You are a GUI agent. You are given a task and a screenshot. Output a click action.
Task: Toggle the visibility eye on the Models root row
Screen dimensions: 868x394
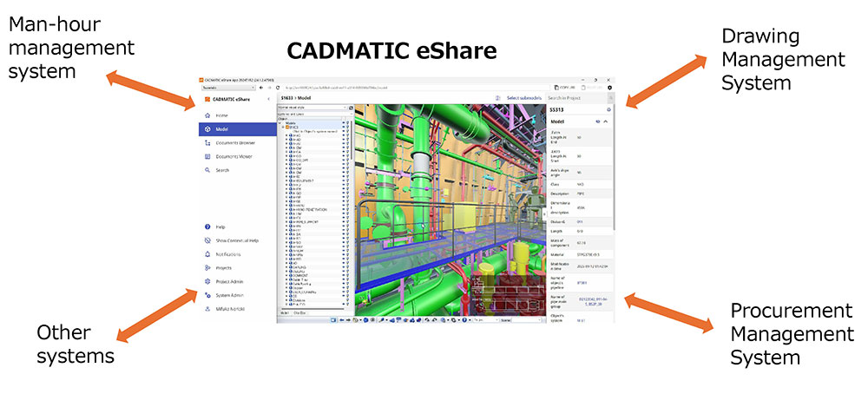point(344,123)
